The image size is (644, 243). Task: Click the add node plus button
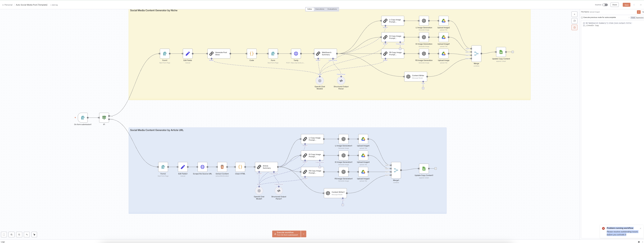(x=574, y=14)
